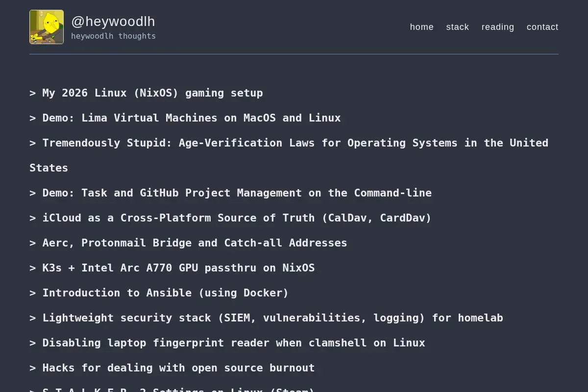Open Aerc, Protonmail Bridge post
This screenshot has height=392, width=588.
[x=195, y=243]
